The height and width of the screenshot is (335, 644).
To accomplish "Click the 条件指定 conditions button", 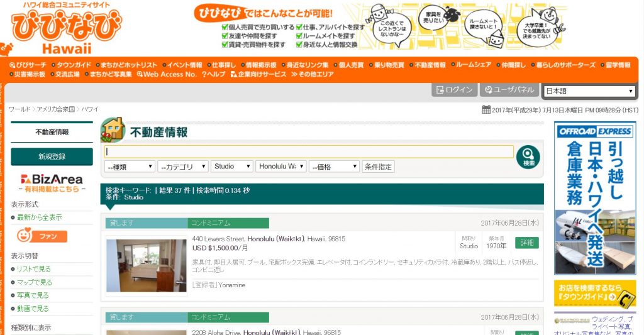I will coord(378,167).
